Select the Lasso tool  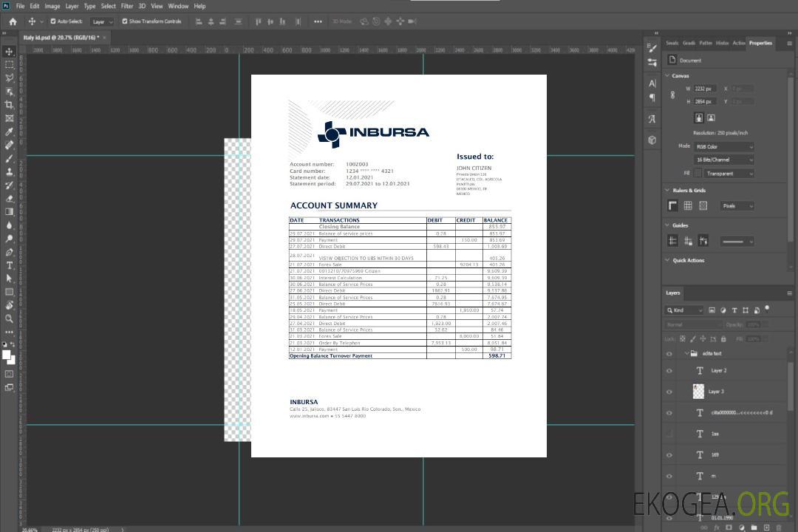coord(9,78)
